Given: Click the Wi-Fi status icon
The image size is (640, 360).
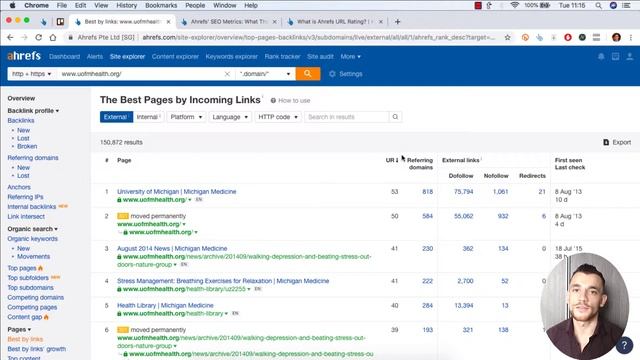Looking at the screenshot, I should coord(514,5).
